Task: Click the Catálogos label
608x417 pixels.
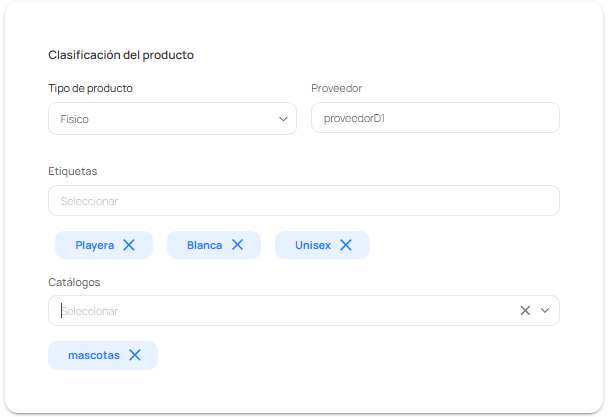Action: [74, 282]
